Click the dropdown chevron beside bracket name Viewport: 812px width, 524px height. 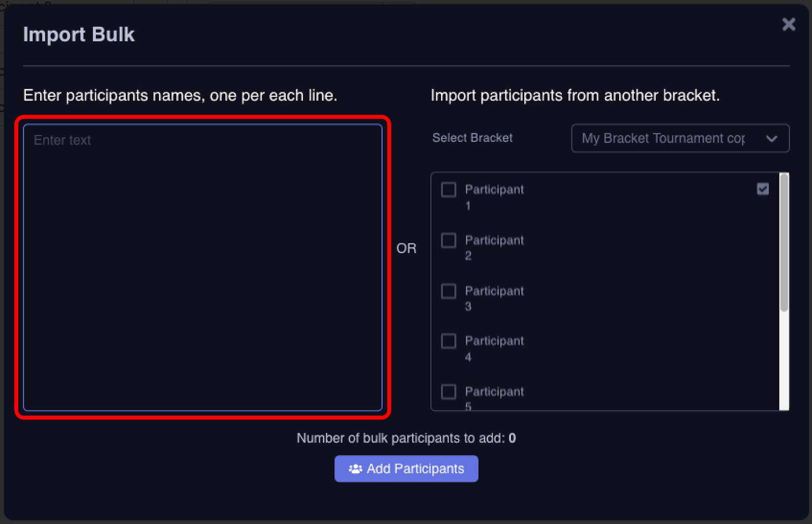[772, 138]
